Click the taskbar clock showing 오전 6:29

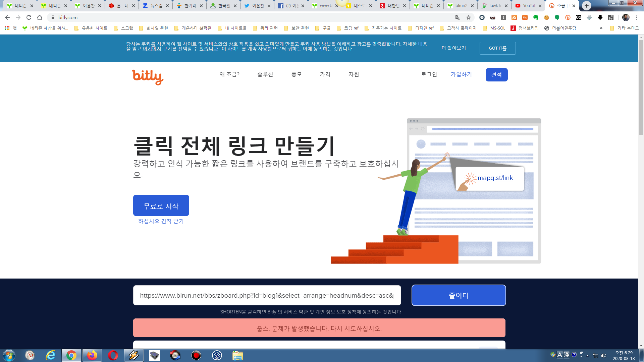624,356
